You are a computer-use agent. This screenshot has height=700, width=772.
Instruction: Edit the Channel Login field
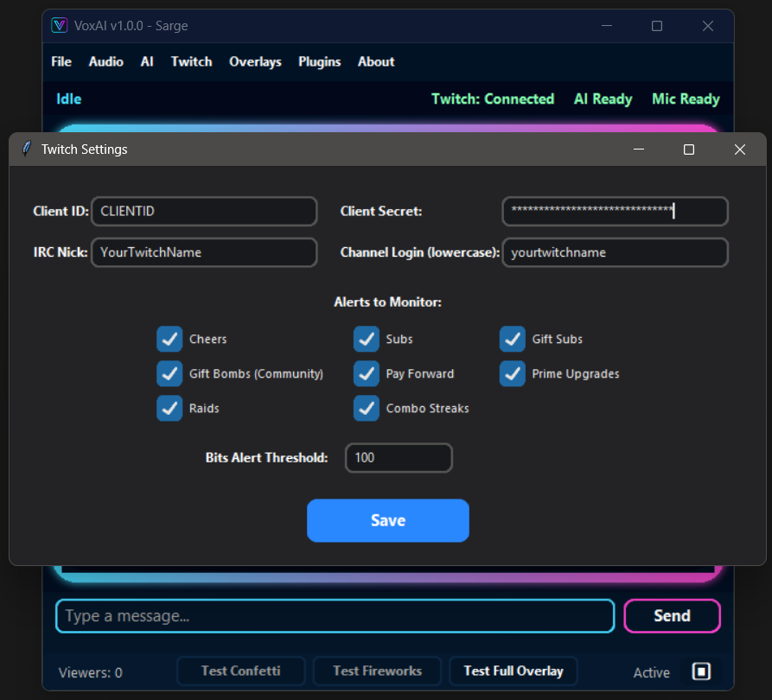(x=615, y=252)
